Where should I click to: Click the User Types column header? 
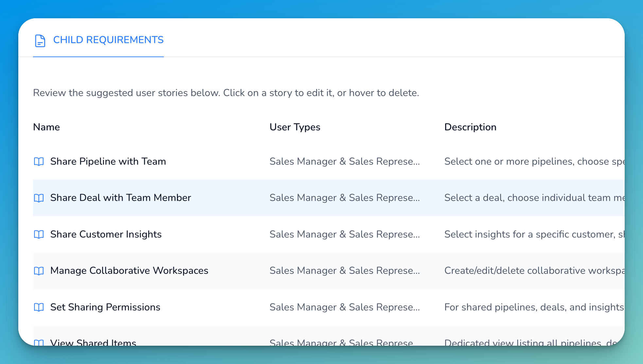click(x=295, y=127)
